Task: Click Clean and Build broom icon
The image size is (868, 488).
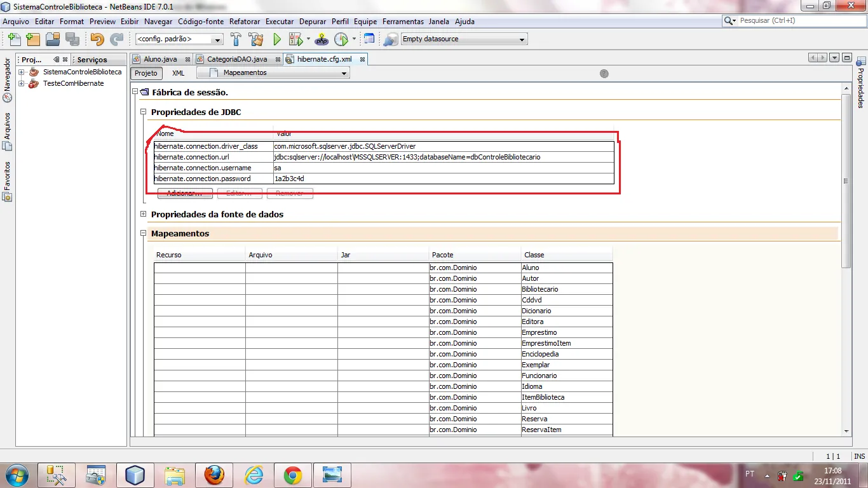Action: (x=256, y=39)
